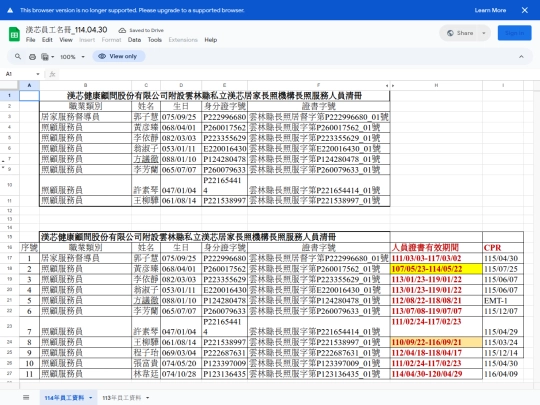Click the filter views icon
Viewport: 540px width, 405px height.
click(45, 56)
